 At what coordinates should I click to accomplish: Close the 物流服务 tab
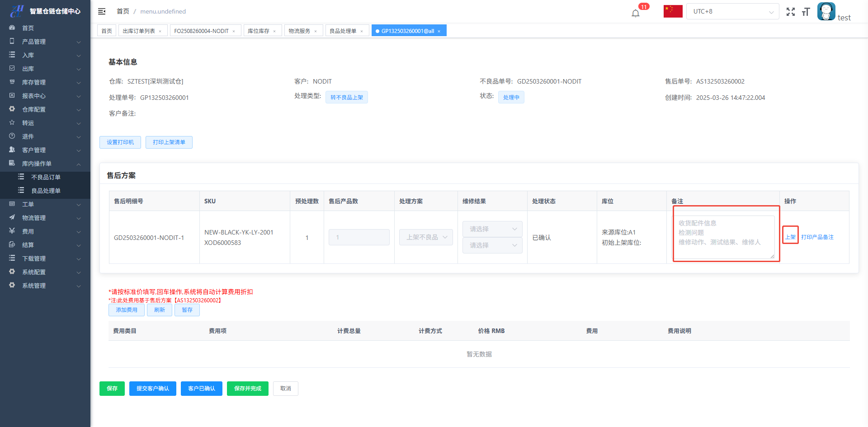pos(316,31)
